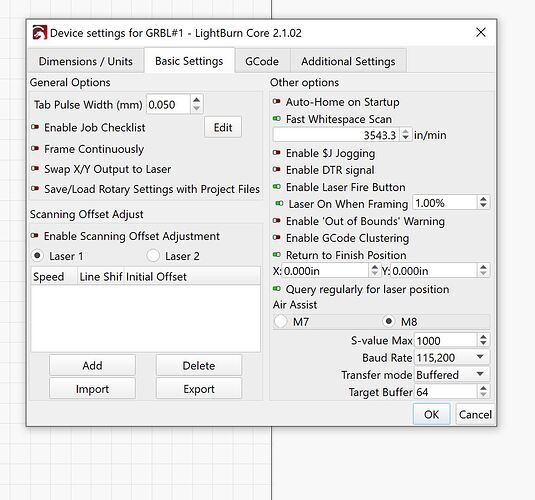Viewport: 535px width, 500px height.
Task: Click the Edit button for Job Checklist
Action: point(223,127)
